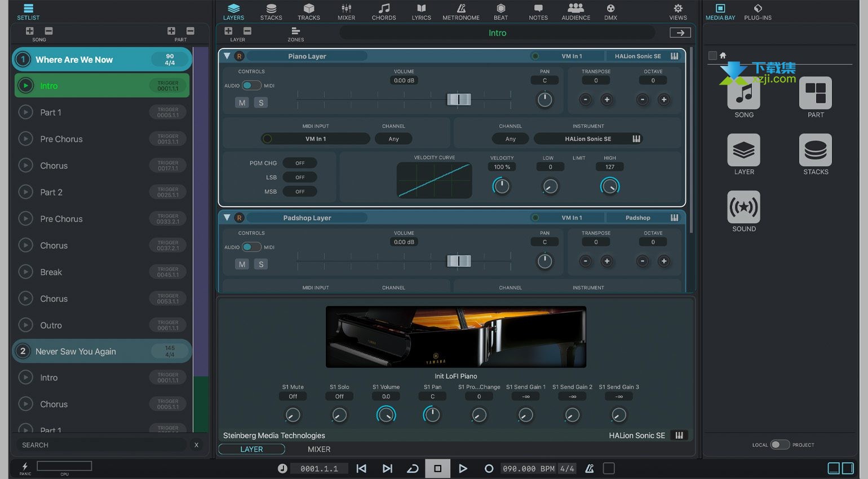Open the Lyrics view
The image size is (868, 479).
[421, 12]
